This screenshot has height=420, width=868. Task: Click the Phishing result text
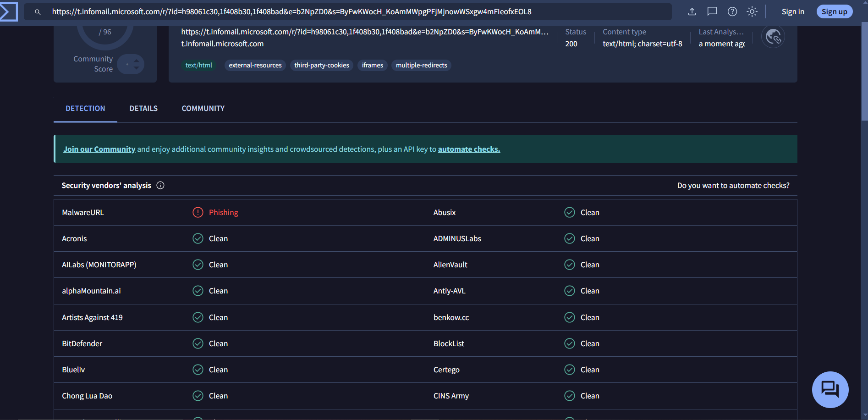(x=224, y=212)
